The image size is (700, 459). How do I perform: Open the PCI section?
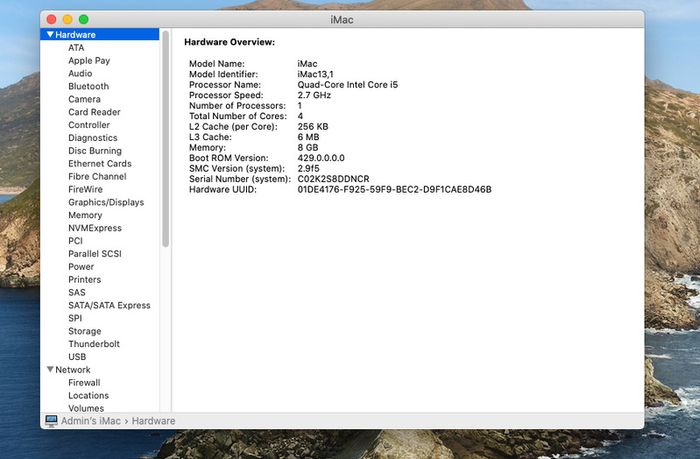75,241
